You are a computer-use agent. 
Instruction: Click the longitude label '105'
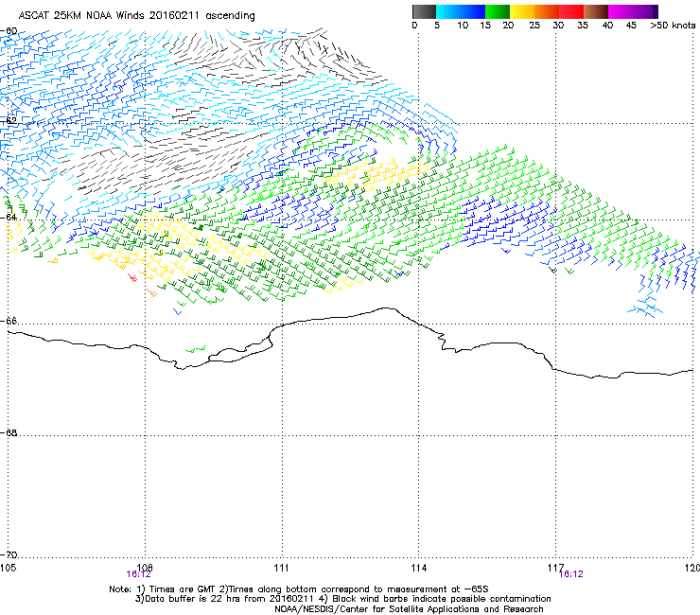[8, 568]
